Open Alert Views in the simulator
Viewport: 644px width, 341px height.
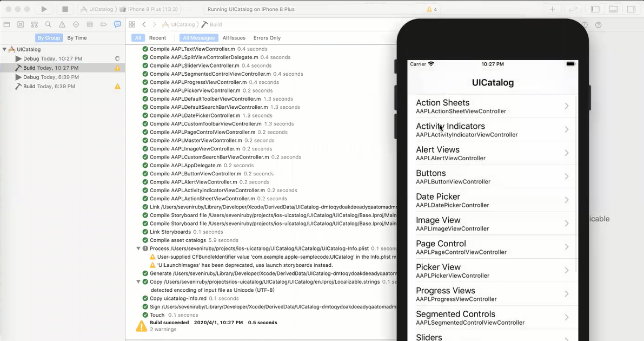pyautogui.click(x=493, y=153)
